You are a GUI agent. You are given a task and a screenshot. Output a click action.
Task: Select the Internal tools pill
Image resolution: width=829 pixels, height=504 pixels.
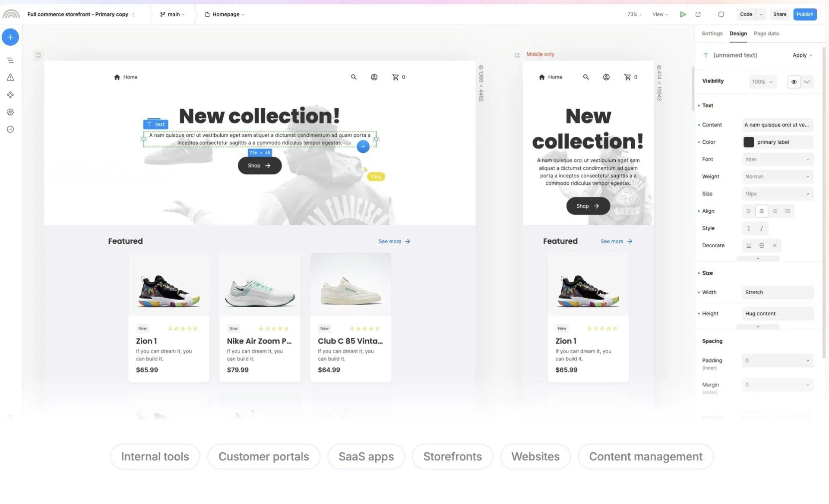[x=155, y=457]
